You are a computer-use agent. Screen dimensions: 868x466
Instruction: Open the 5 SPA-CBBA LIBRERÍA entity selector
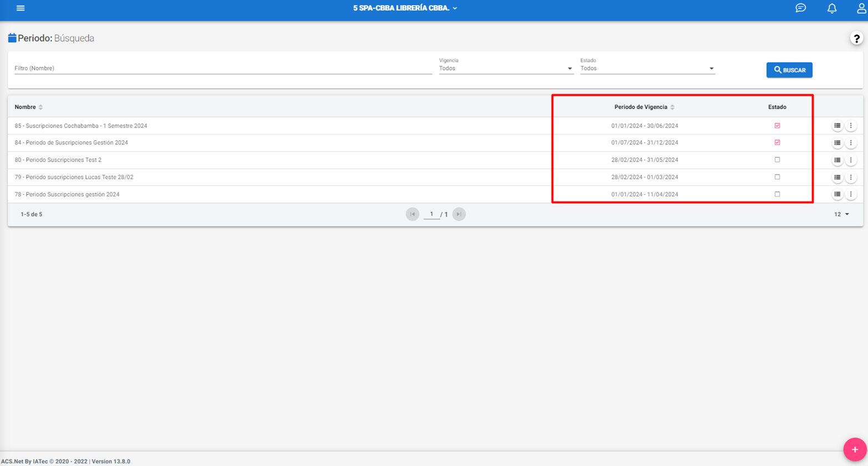coord(405,8)
